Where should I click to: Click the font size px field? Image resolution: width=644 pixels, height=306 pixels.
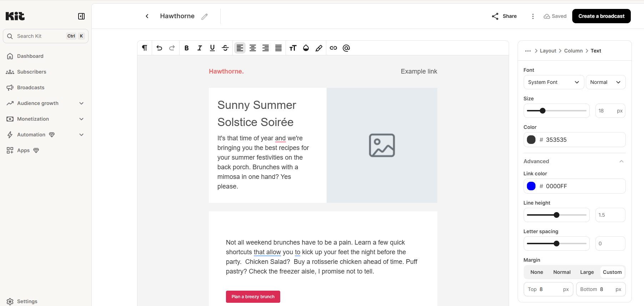610,111
